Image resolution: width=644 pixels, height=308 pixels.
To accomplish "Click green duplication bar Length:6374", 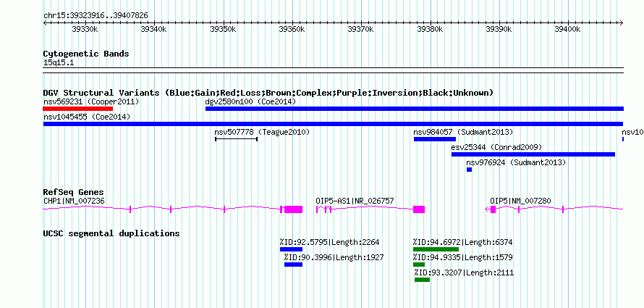I will pyautogui.click(x=436, y=249).
